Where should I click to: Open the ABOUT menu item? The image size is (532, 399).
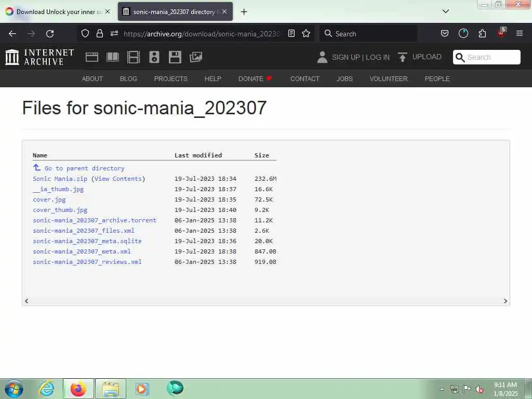(x=92, y=79)
